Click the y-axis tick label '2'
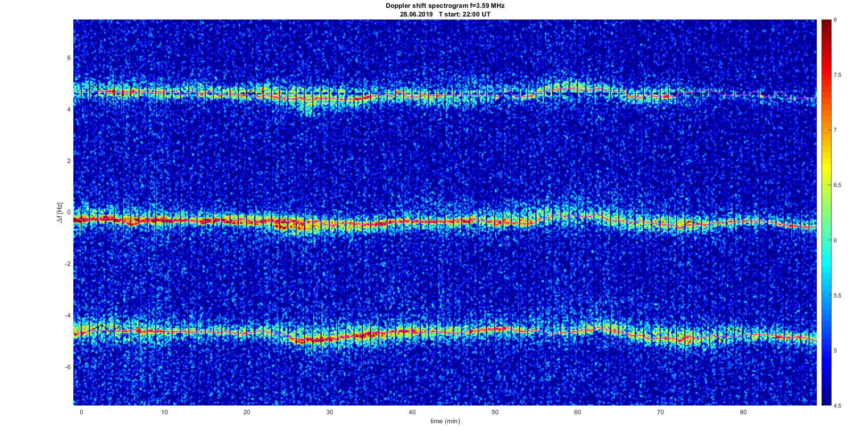 click(x=69, y=161)
